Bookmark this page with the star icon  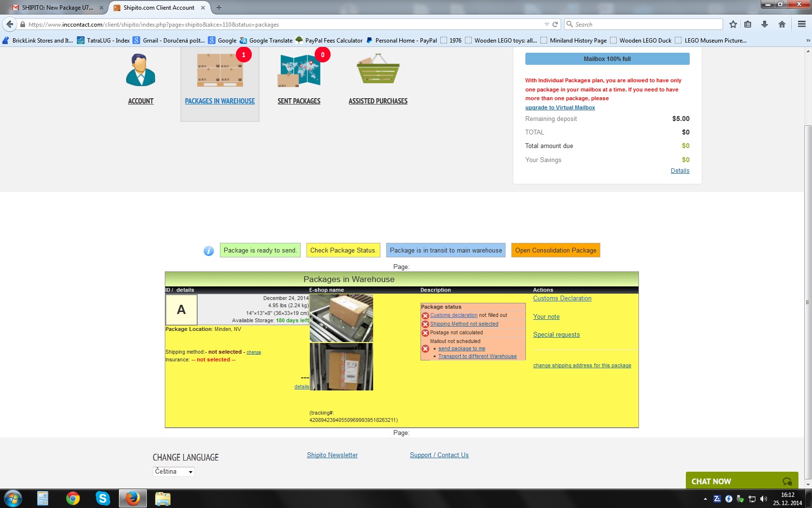[733, 24]
